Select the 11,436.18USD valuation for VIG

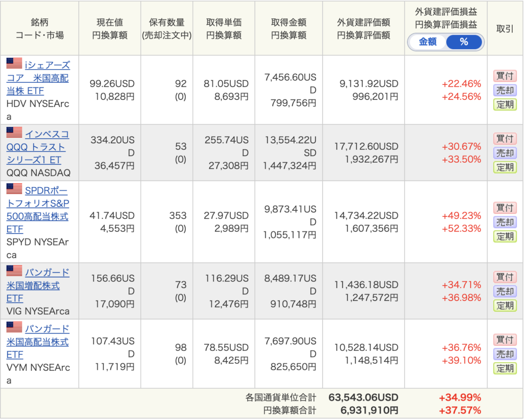(x=366, y=284)
